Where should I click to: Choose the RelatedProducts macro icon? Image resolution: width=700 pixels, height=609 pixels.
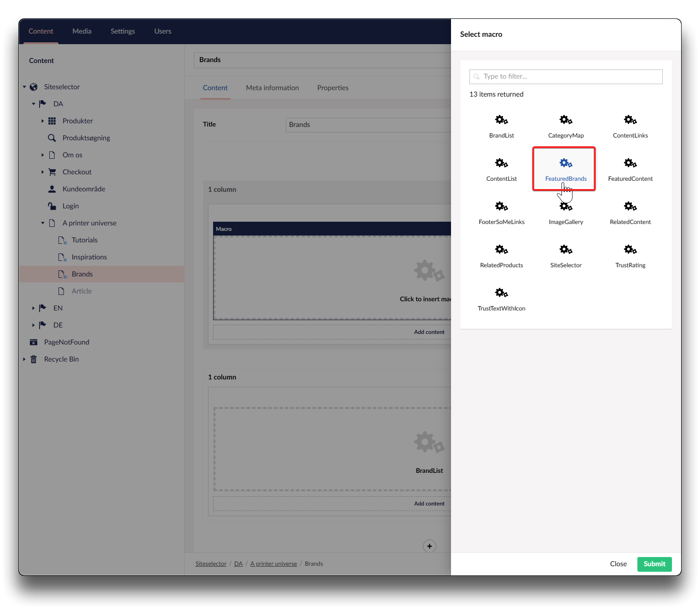(x=501, y=250)
